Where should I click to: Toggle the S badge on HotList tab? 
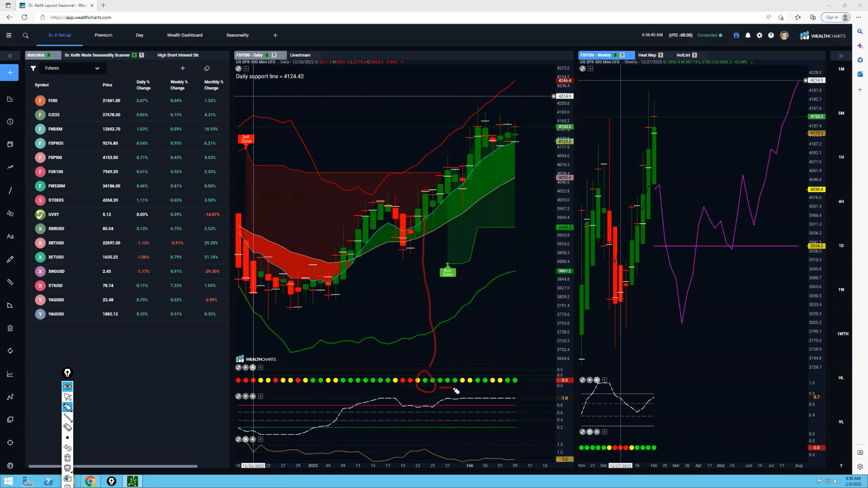tap(694, 55)
